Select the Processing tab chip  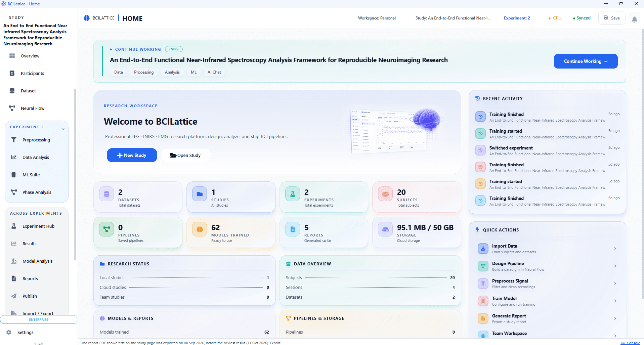point(144,72)
